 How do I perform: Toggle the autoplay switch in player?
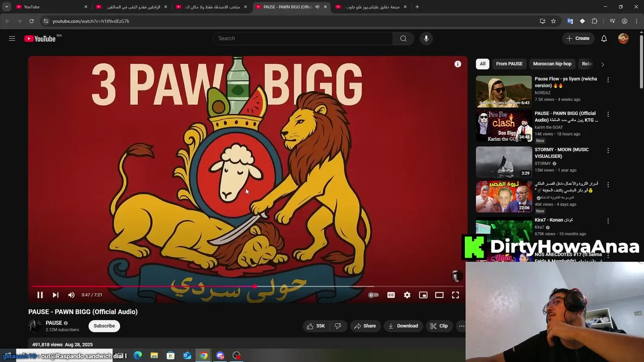(x=373, y=295)
